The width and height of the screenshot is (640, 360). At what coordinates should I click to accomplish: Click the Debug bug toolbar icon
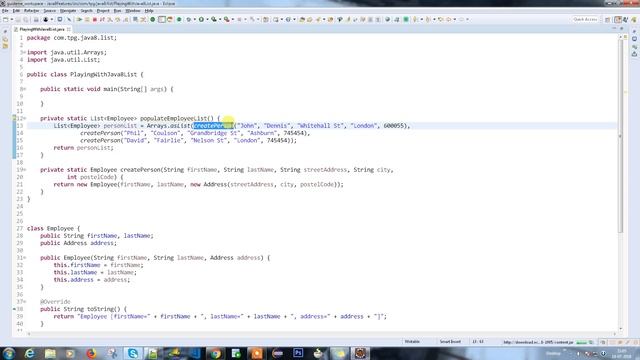(x=189, y=20)
